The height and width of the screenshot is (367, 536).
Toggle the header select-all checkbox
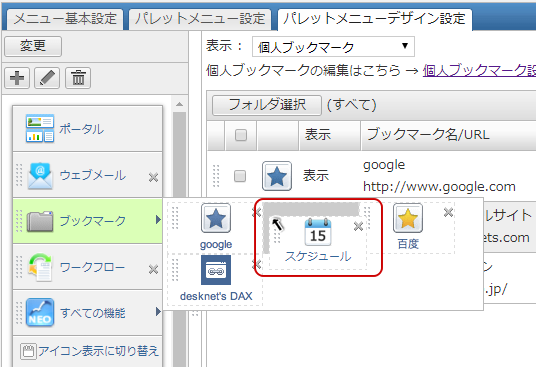pyautogui.click(x=241, y=135)
